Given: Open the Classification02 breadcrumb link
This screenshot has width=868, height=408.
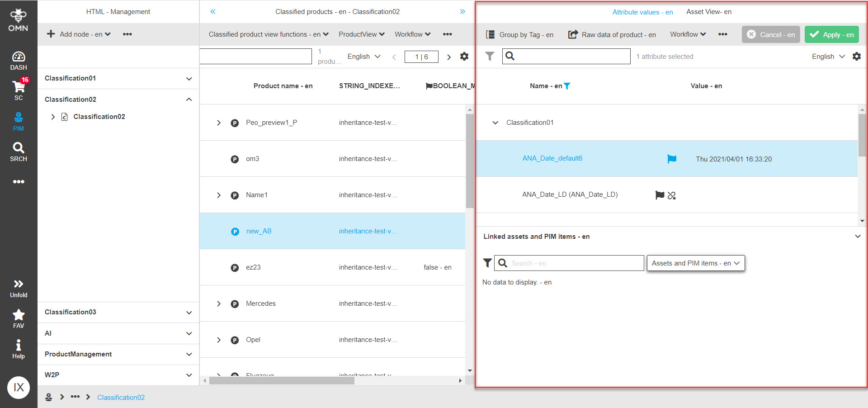Looking at the screenshot, I should coord(120,397).
